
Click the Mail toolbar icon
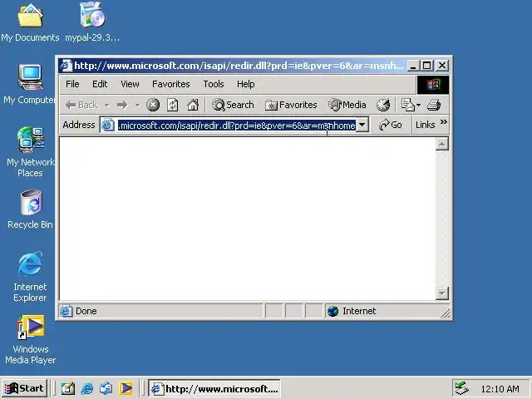pos(407,105)
